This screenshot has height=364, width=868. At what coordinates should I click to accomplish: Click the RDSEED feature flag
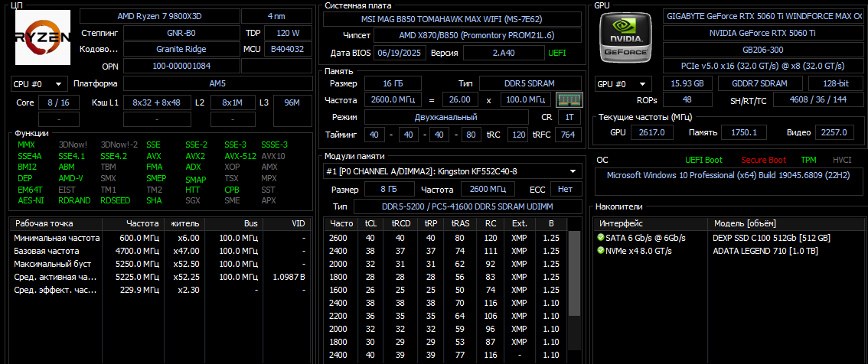pyautogui.click(x=115, y=200)
